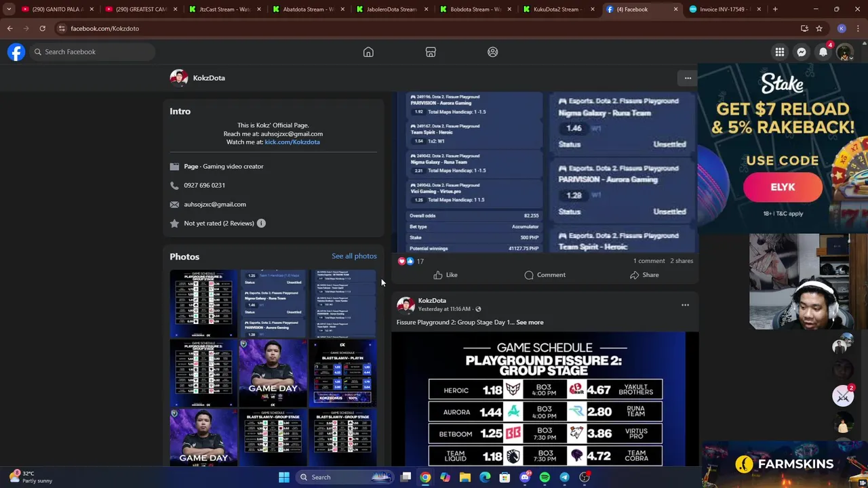Click Page · Gaming video creator row
868x488 pixels.
(223, 166)
